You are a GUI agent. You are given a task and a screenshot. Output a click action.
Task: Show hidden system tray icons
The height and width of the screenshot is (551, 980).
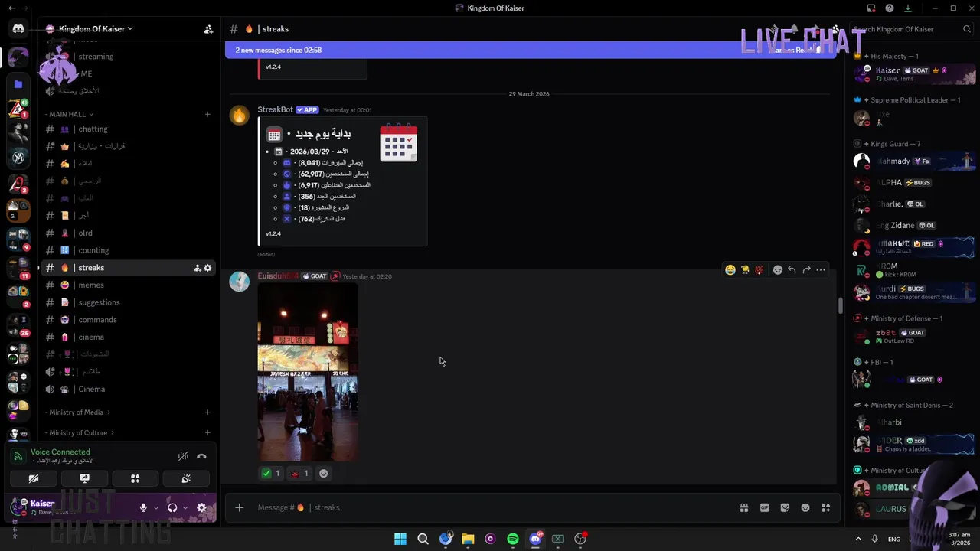pyautogui.click(x=857, y=539)
